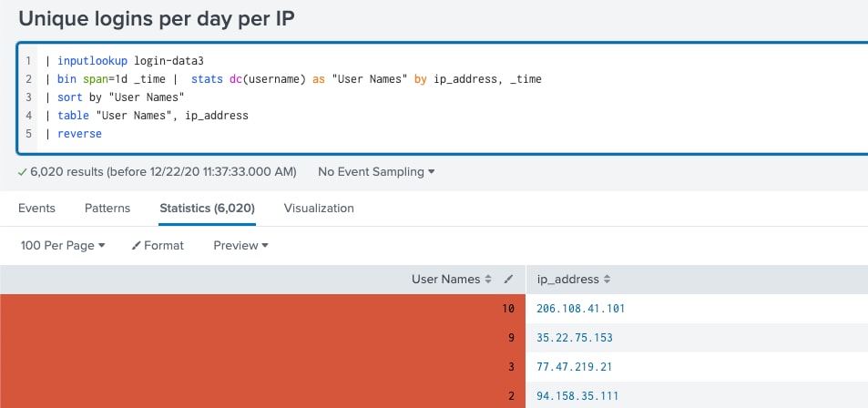Switch to the Events tab
The image size is (868, 408).
pos(36,209)
